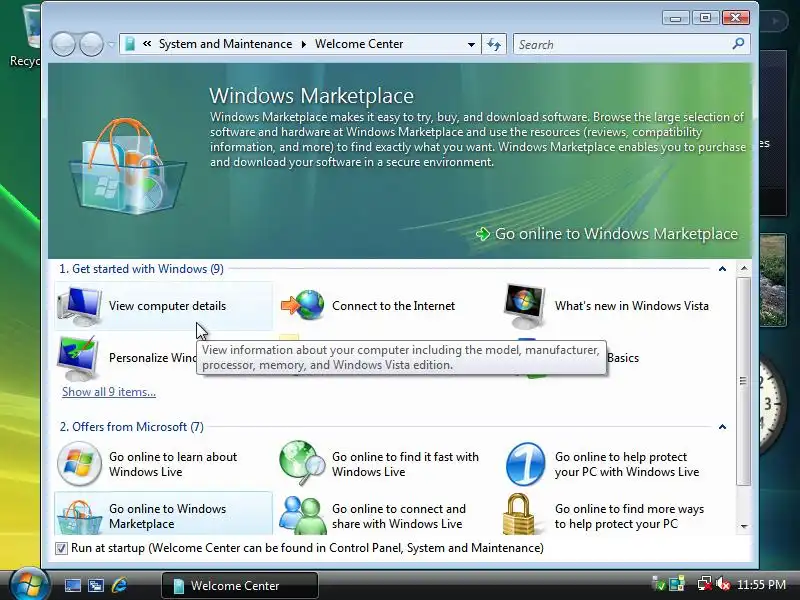Image resolution: width=800 pixels, height=600 pixels.
Task: Click the large Windows Marketplace bag image in banner
Action: pyautogui.click(x=128, y=166)
